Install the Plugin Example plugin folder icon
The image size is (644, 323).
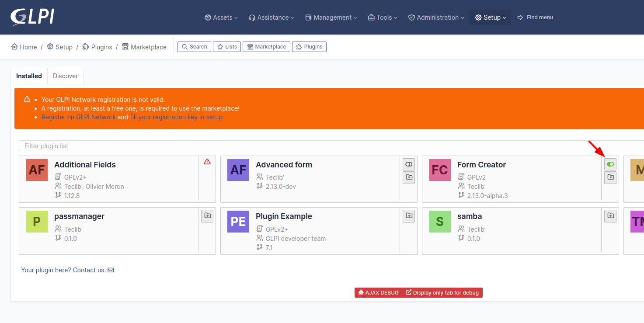[x=408, y=215]
